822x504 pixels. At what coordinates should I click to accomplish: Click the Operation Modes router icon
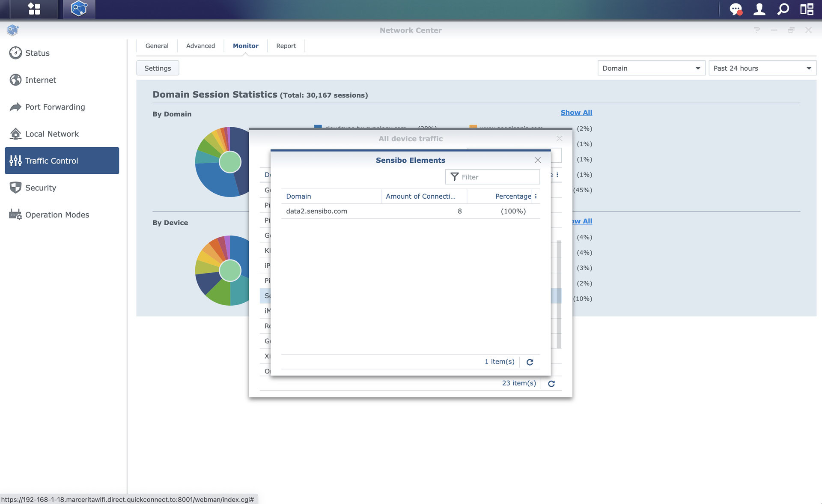pos(15,215)
